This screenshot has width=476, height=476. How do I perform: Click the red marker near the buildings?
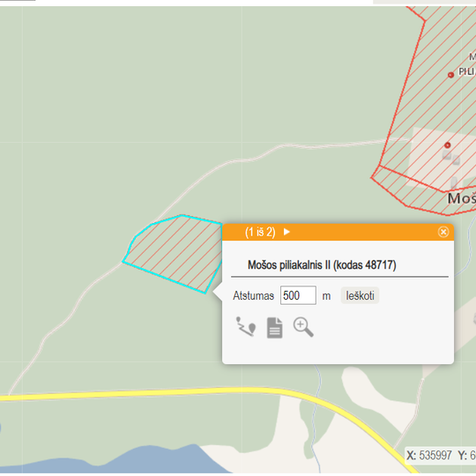pos(447,145)
